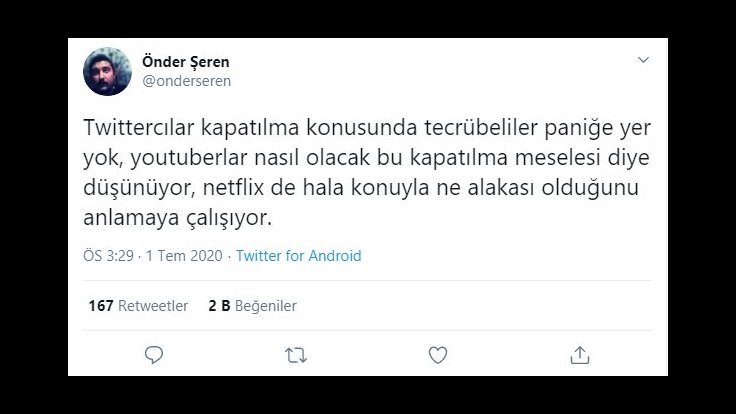Open the share icon below the tweet

click(579, 354)
